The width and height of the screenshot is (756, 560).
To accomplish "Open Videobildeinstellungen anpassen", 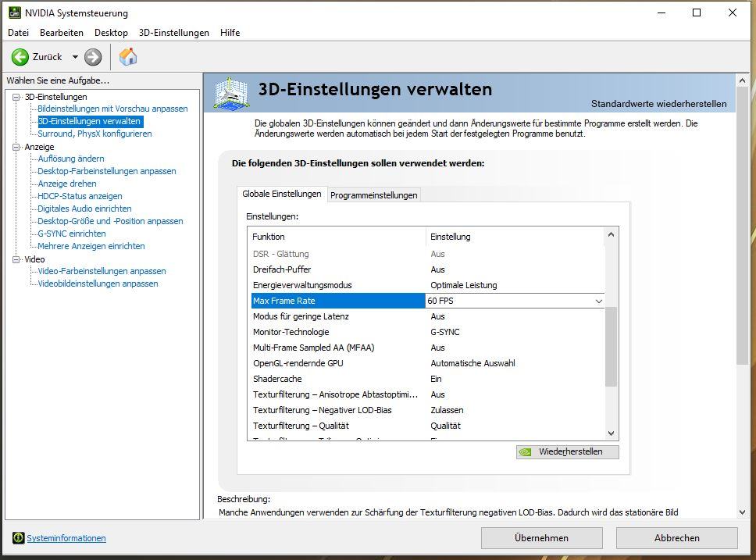I will [x=98, y=284].
